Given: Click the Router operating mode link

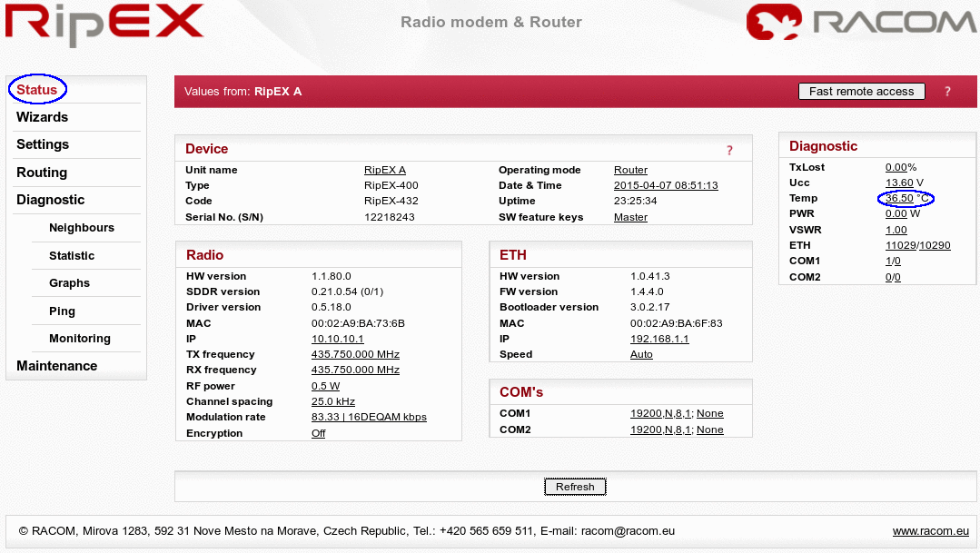Looking at the screenshot, I should [x=630, y=170].
